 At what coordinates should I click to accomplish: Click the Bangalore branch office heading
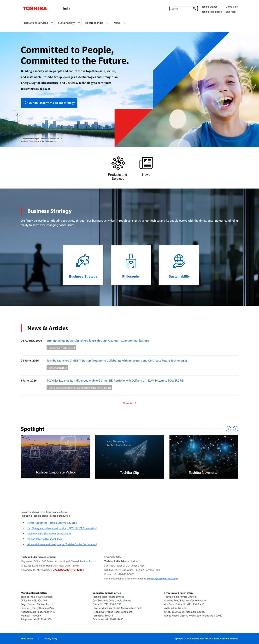tap(107, 593)
